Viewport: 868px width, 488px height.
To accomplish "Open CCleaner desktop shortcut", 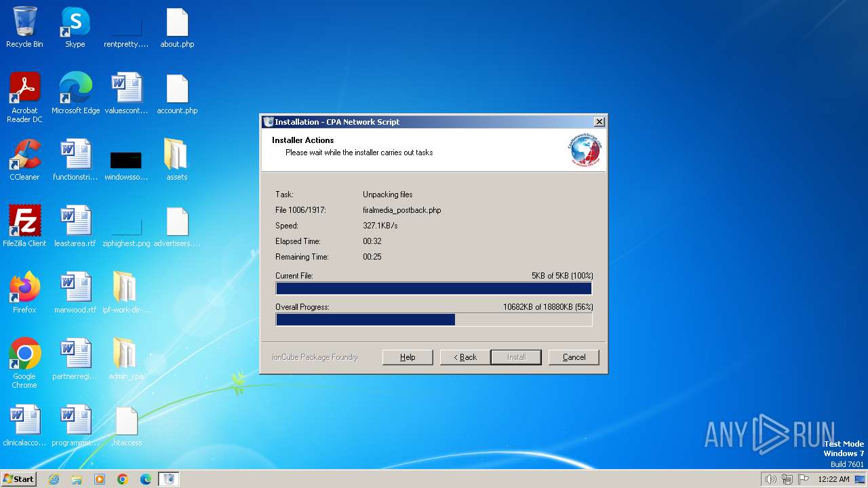I will pyautogui.click(x=24, y=160).
